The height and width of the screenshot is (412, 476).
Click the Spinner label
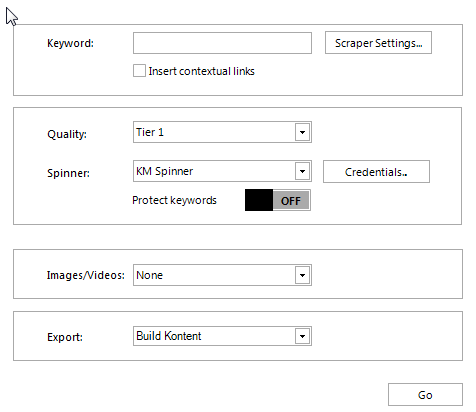tap(68, 173)
